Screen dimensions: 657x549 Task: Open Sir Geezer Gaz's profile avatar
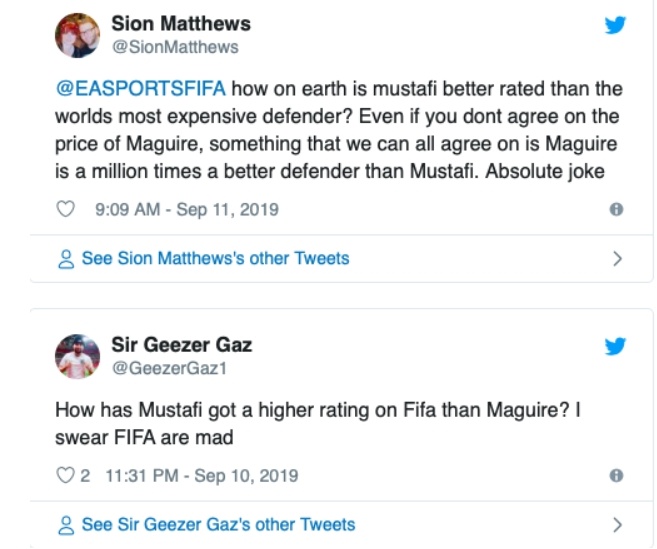coord(77,356)
